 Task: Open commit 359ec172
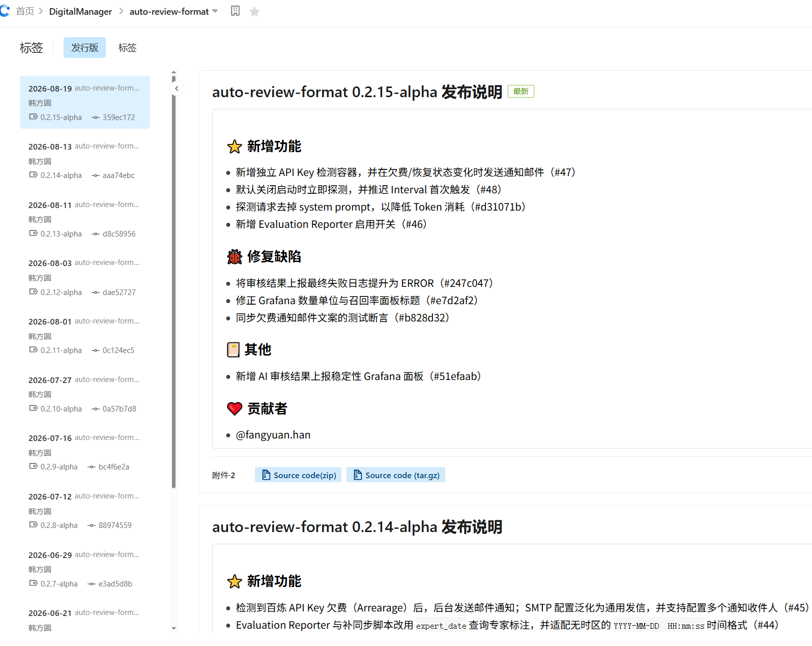pyautogui.click(x=119, y=117)
